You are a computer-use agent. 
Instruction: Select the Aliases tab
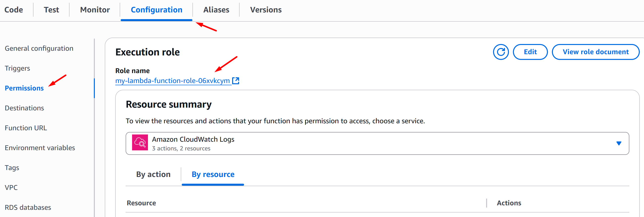216,10
